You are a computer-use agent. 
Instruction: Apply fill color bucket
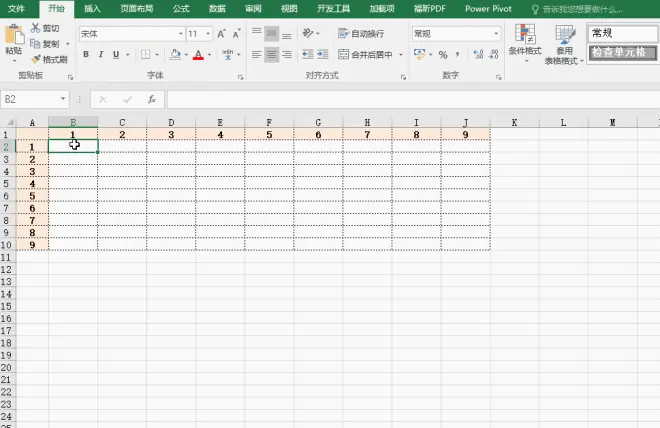point(175,54)
